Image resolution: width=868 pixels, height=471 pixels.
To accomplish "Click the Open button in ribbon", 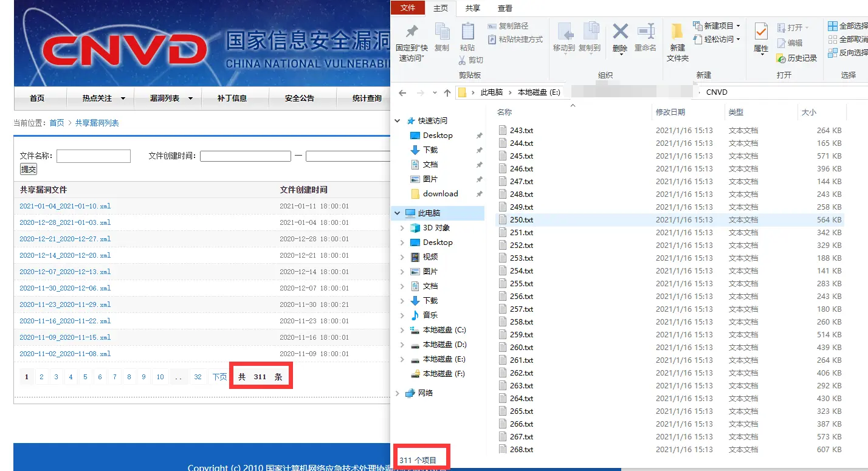I will coord(793,28).
